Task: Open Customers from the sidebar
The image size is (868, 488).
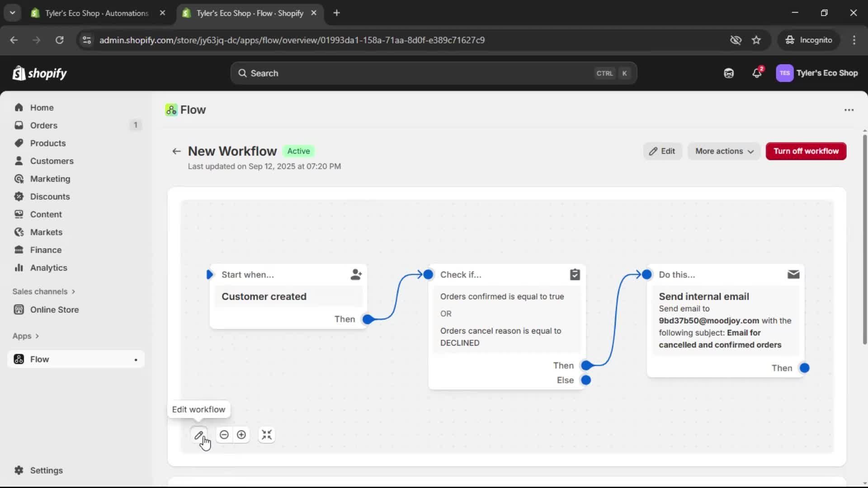Action: click(52, 161)
